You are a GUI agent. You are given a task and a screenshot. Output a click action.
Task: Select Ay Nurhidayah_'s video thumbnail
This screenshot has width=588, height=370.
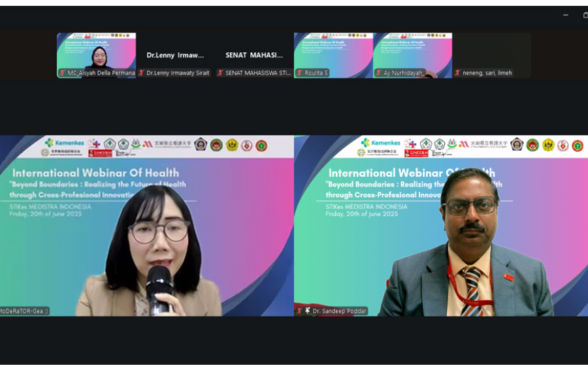pyautogui.click(x=412, y=55)
